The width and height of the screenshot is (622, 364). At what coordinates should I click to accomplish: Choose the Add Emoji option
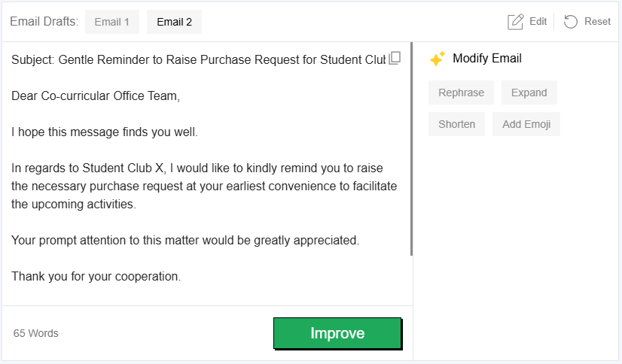526,124
